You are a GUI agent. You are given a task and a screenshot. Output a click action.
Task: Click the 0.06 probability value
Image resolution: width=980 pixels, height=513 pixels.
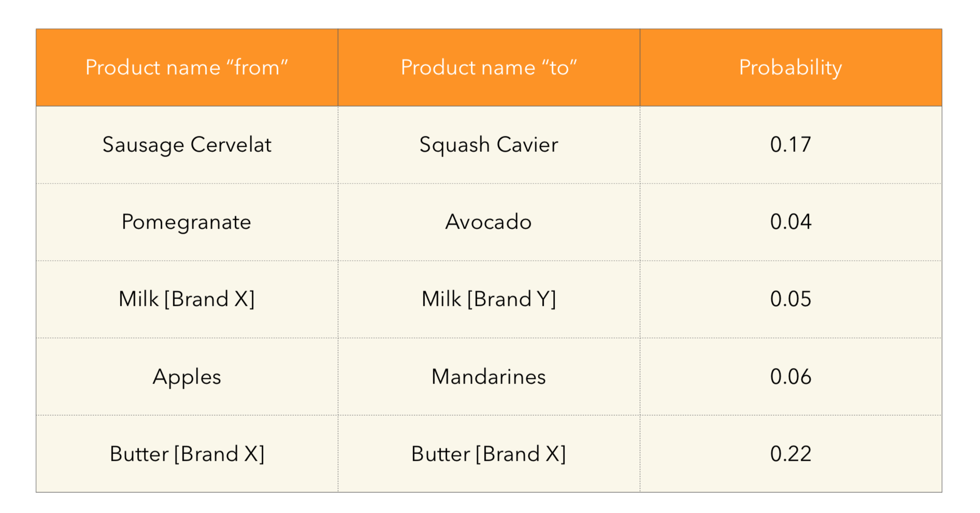coord(790,377)
